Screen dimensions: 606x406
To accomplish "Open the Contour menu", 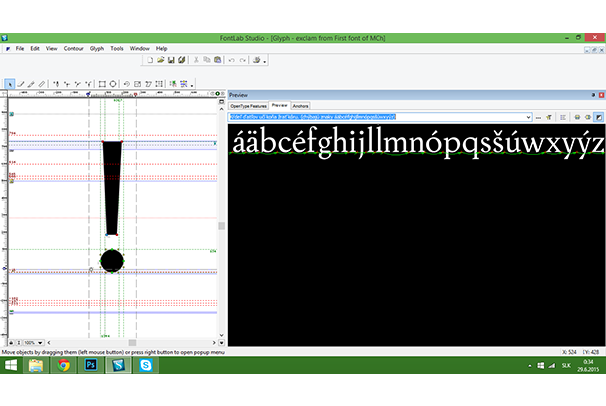I will coord(74,48).
